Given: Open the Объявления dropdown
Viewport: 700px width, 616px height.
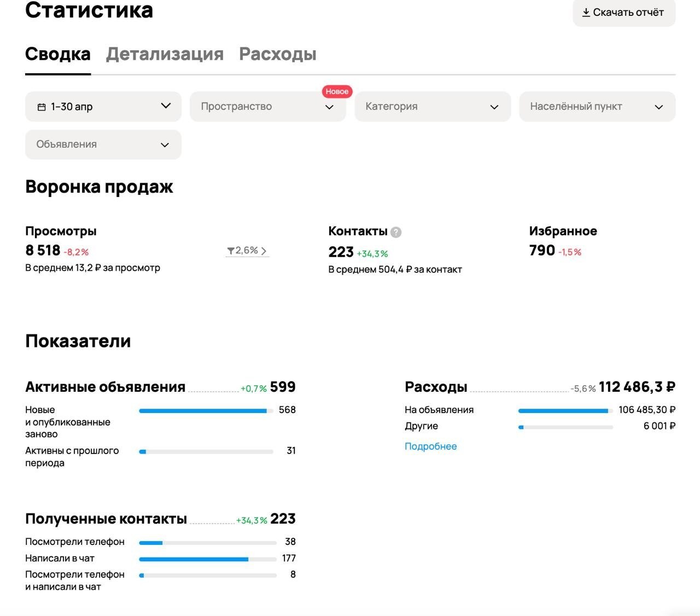Looking at the screenshot, I should click(x=103, y=144).
